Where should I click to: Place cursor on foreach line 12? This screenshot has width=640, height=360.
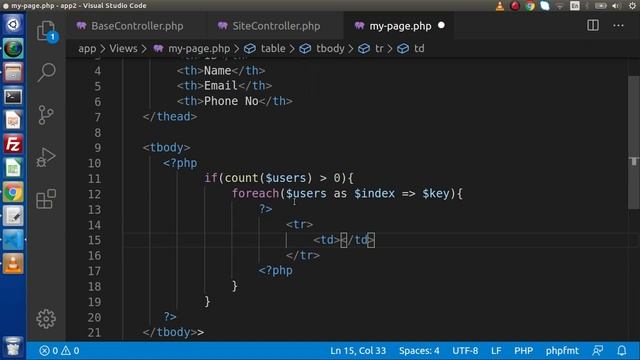coord(347,193)
